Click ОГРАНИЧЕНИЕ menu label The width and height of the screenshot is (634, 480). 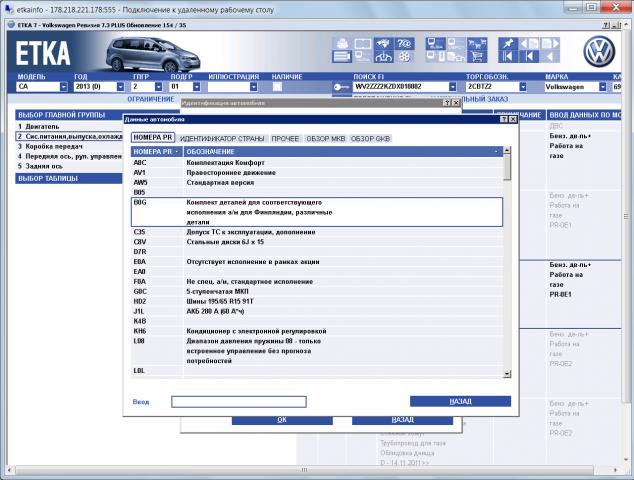click(151, 99)
